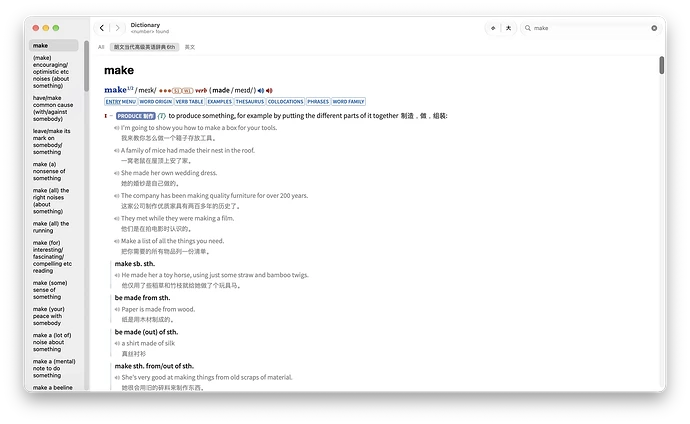The image size is (690, 424).
Task: Click the "be made from sth." pattern heading
Action: coord(142,298)
